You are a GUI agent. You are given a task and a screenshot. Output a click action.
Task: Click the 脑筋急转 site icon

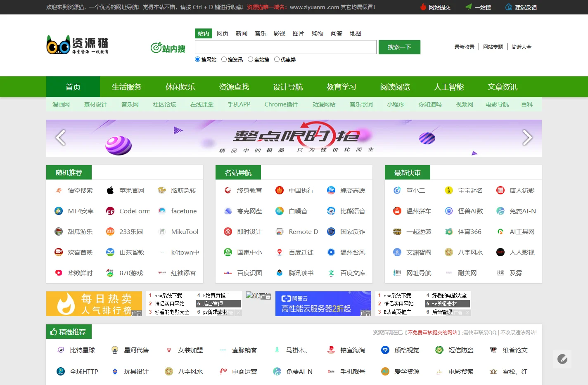pos(162,190)
